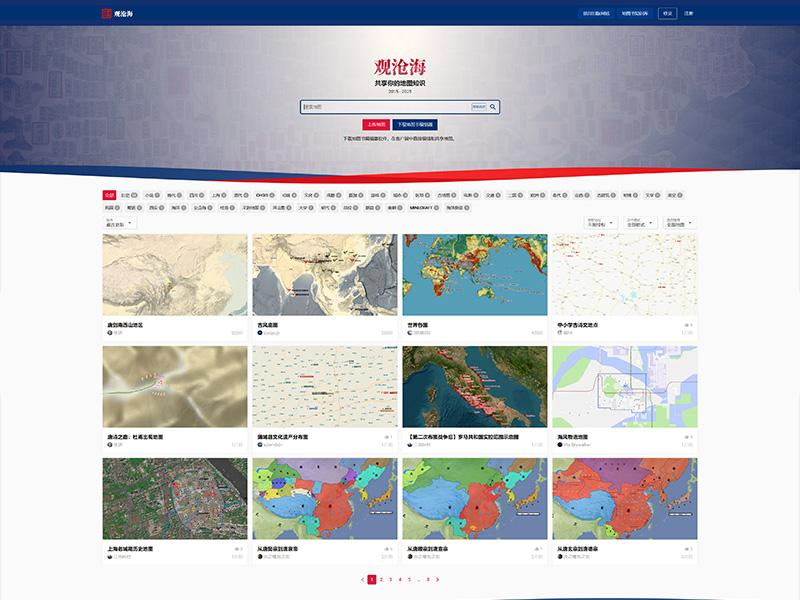Open the second navigation item in the top bar
The width and height of the screenshot is (800, 600).
pos(635,12)
